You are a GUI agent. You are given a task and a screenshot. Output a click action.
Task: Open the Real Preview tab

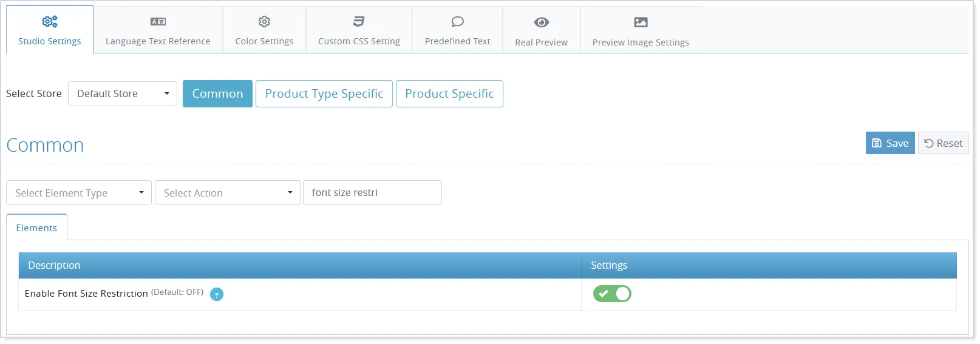point(542,30)
